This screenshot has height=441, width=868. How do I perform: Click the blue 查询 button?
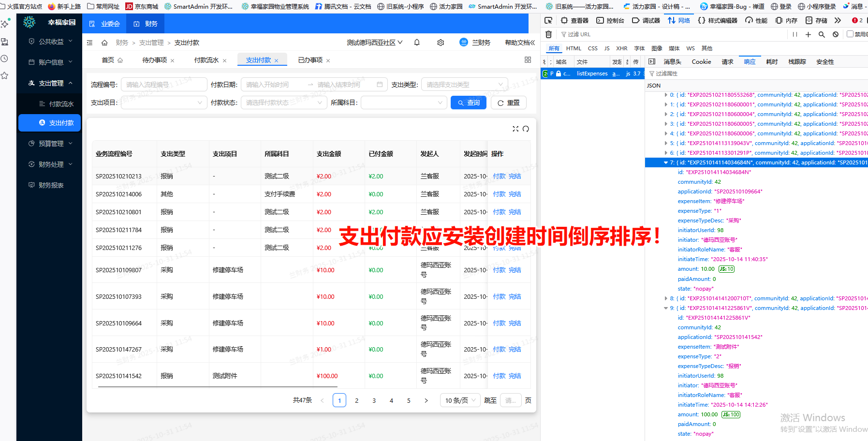pos(468,103)
